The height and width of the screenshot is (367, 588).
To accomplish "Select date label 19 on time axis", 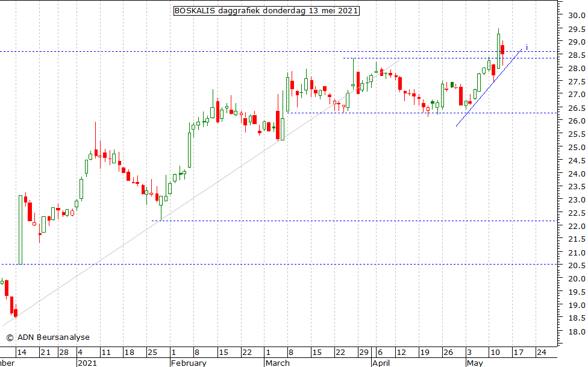I will (425, 353).
